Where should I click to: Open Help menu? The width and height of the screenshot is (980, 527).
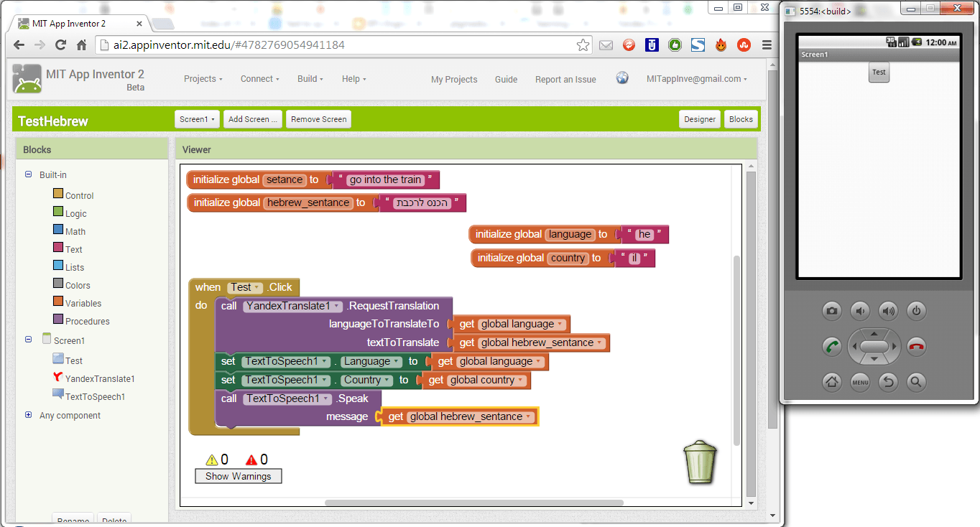pyautogui.click(x=354, y=79)
